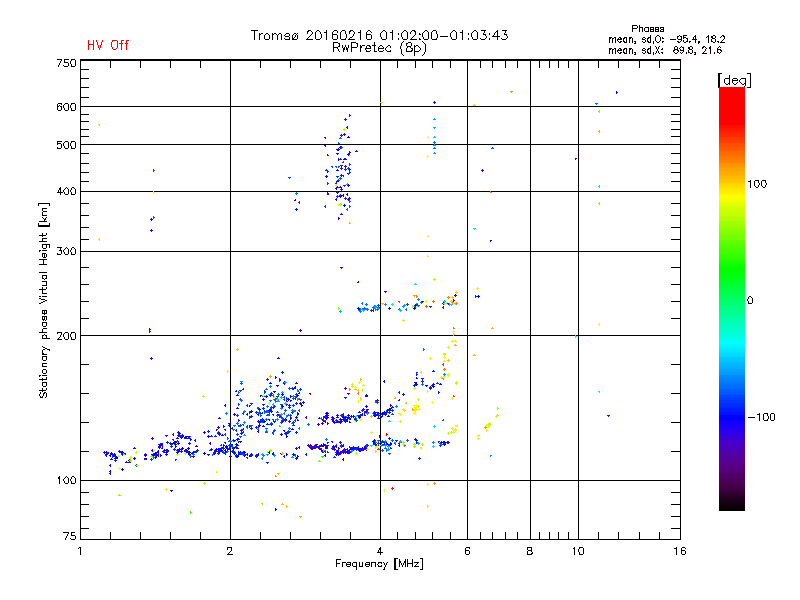The height and width of the screenshot is (600, 800).
Task: Click the Phases header text
Action: 647,29
